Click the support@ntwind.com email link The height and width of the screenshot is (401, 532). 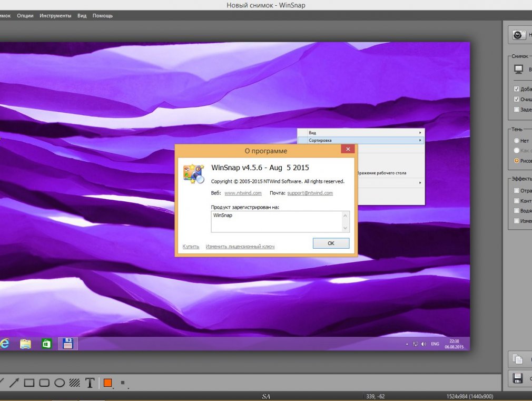[310, 193]
